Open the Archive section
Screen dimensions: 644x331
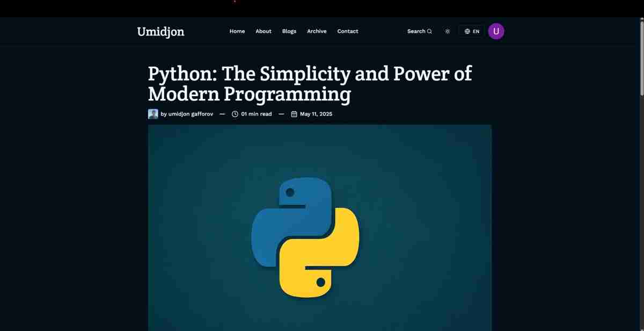click(317, 31)
